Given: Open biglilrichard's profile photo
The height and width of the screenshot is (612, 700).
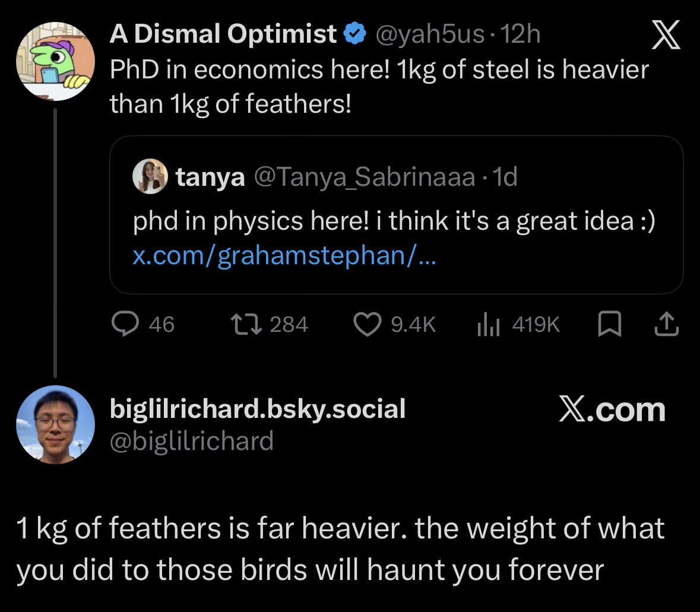Looking at the screenshot, I should [x=55, y=424].
